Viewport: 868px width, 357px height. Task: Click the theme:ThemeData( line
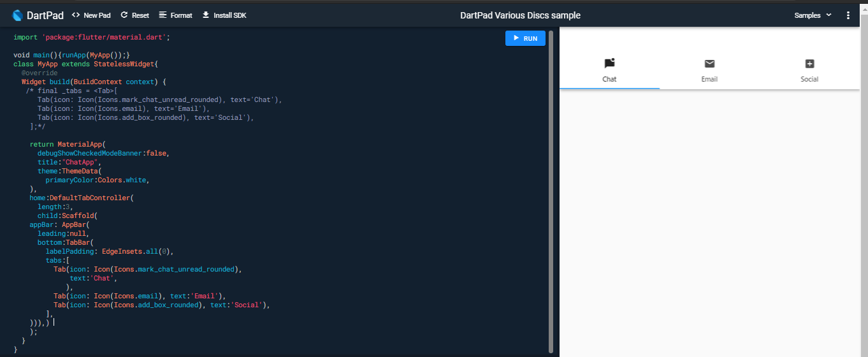[69, 171]
